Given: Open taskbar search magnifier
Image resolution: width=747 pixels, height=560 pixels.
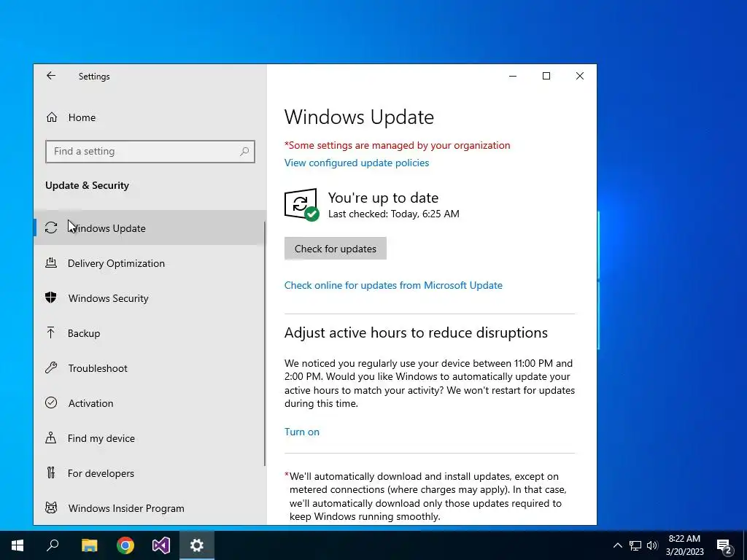Looking at the screenshot, I should click(53, 545).
